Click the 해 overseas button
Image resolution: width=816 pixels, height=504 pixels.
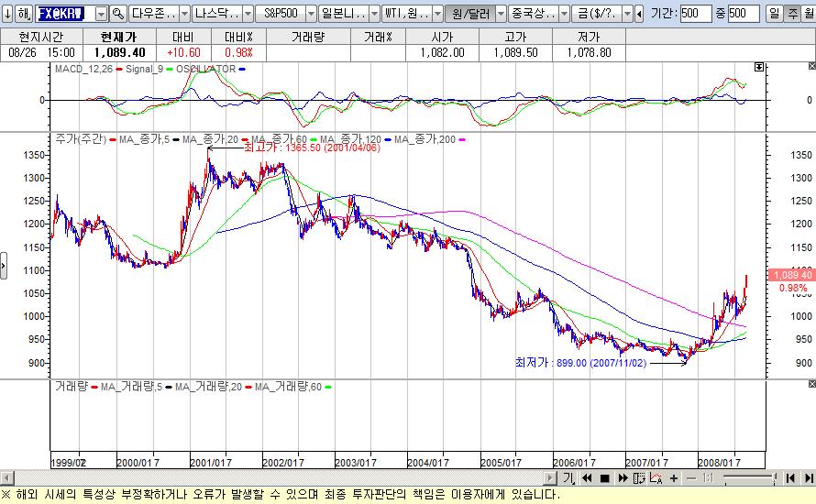[24, 14]
